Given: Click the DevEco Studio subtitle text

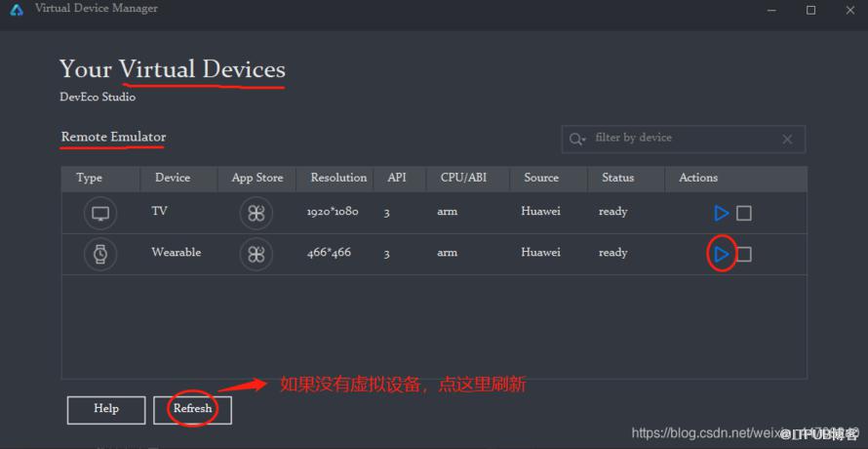Looking at the screenshot, I should click(x=98, y=97).
